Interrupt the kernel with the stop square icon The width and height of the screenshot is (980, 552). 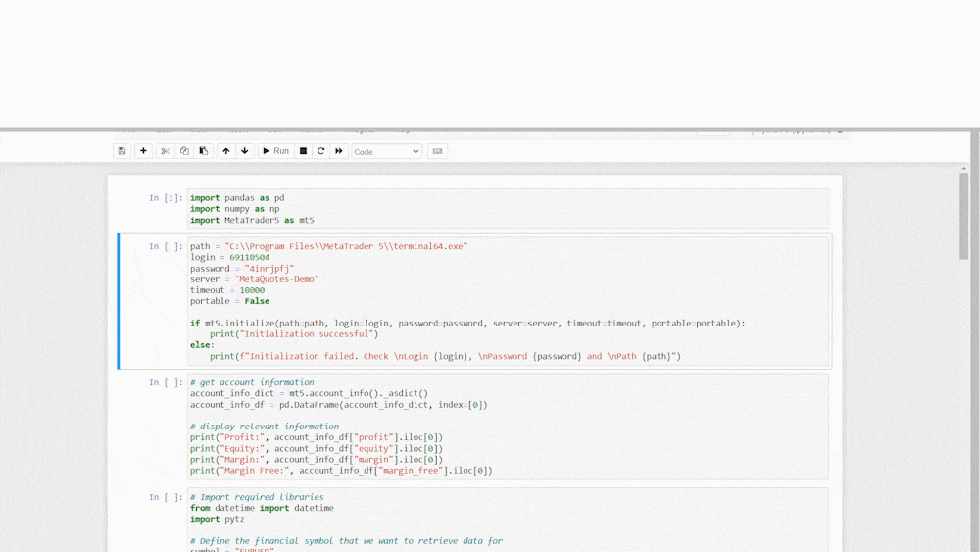click(x=303, y=151)
